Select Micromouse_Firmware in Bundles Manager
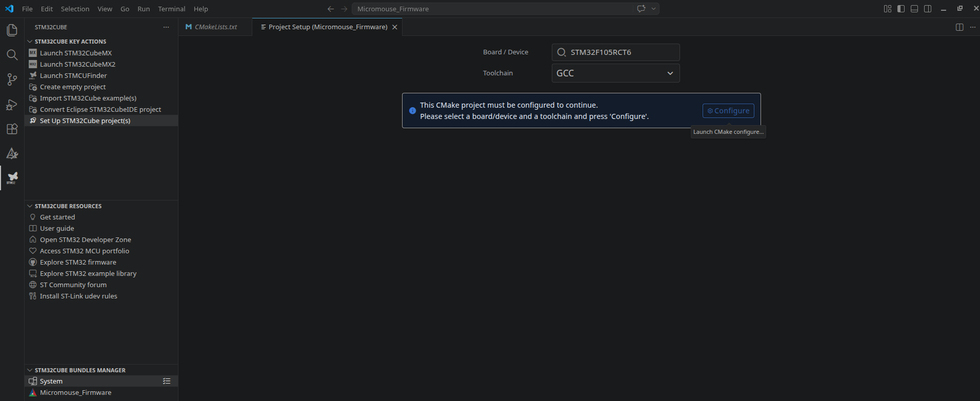The width and height of the screenshot is (980, 401). coord(101,392)
